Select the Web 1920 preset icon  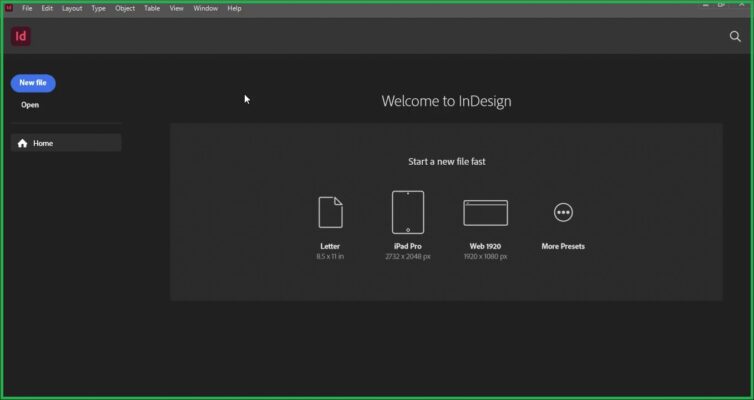coord(485,212)
